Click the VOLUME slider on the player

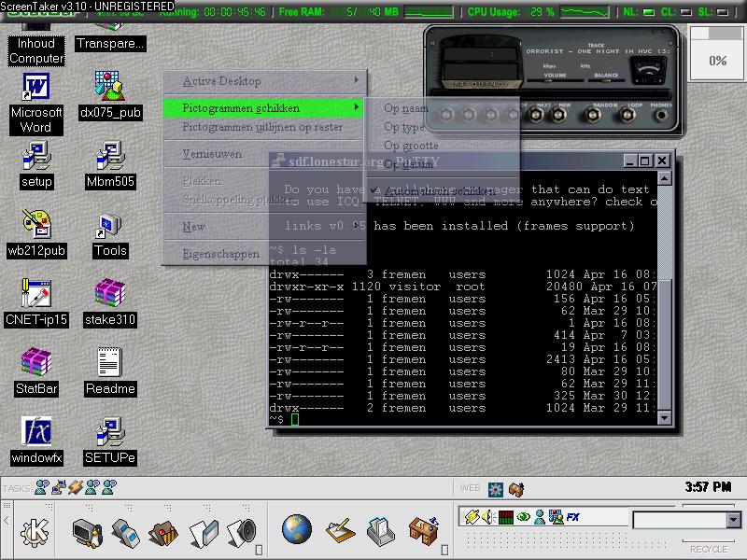[x=555, y=81]
